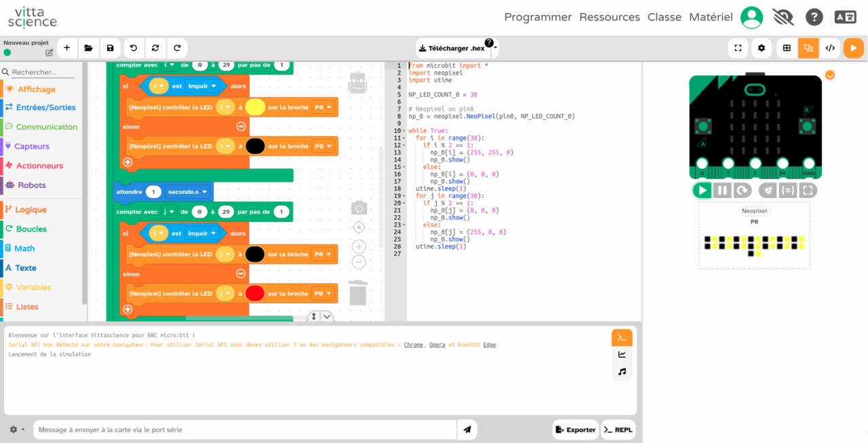
Task: Open the dropdown arrow beside Télécharger .hex
Action: coord(495,48)
